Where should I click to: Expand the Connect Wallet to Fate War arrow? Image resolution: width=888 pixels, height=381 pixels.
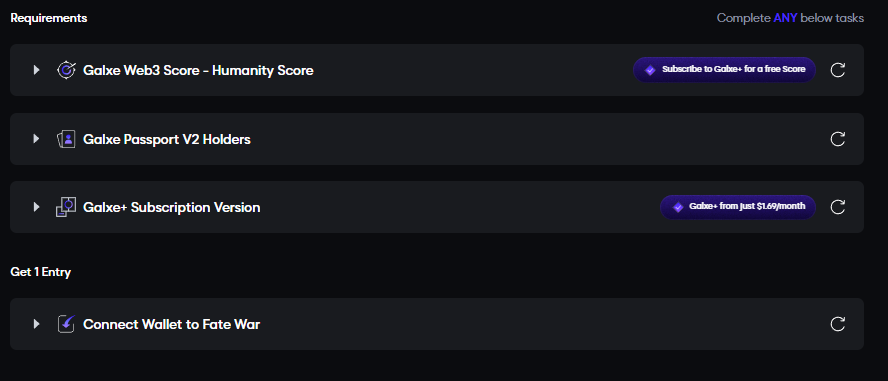(36, 324)
